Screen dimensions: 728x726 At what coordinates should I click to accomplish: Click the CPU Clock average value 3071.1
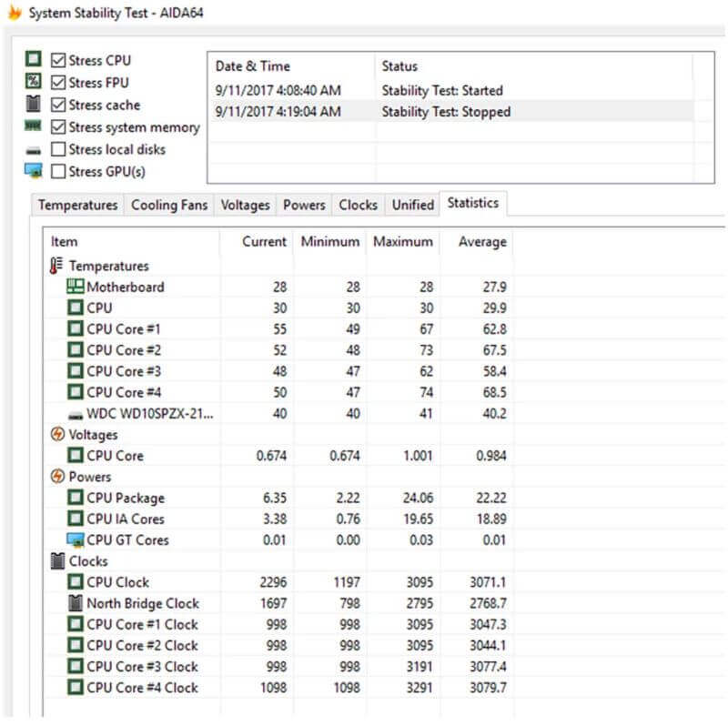coord(488,582)
